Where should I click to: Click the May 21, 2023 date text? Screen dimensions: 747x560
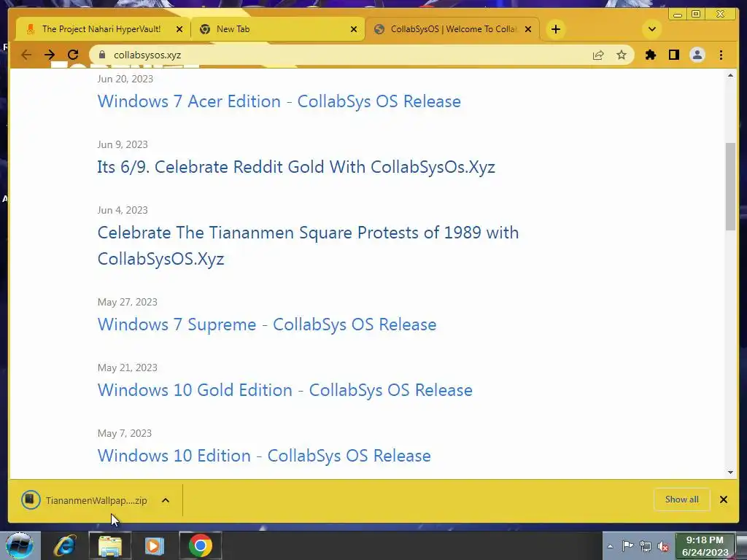click(x=127, y=367)
